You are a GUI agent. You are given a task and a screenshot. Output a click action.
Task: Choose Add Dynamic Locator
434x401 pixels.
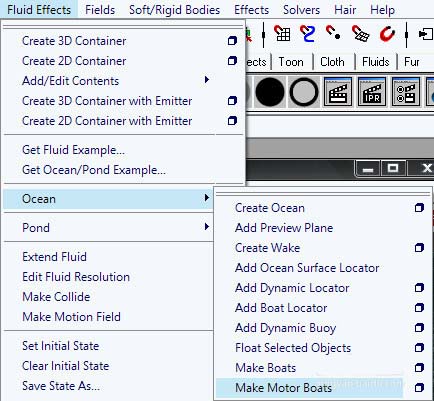point(292,288)
